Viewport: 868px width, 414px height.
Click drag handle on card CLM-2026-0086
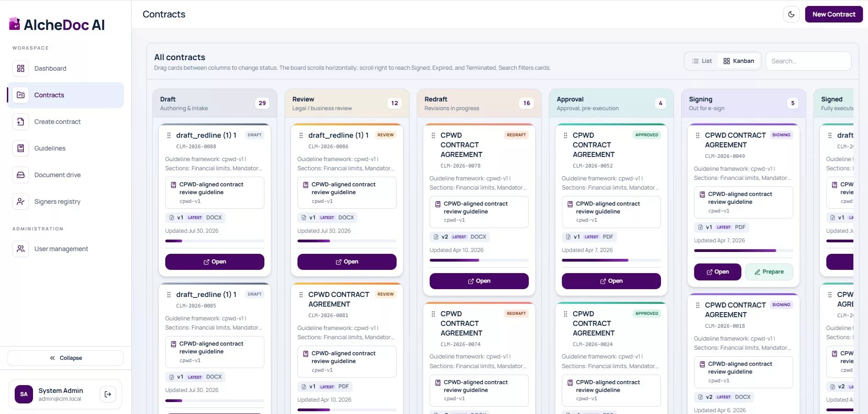pyautogui.click(x=301, y=135)
